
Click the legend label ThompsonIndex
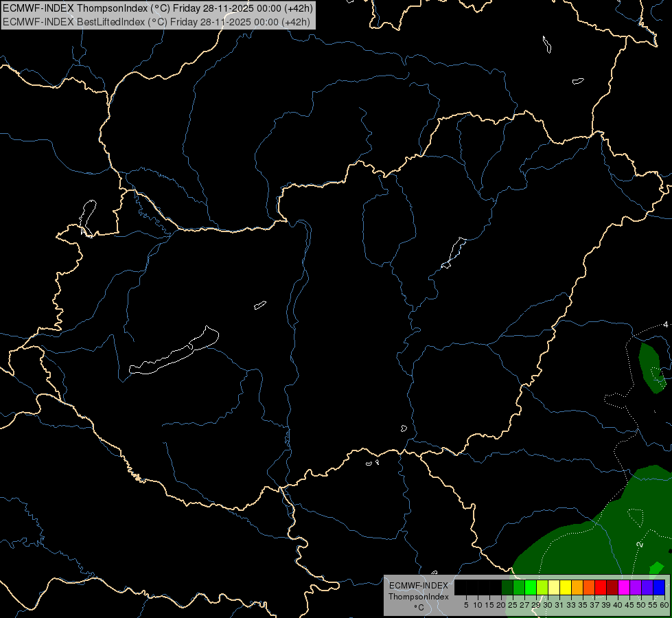coord(418,597)
